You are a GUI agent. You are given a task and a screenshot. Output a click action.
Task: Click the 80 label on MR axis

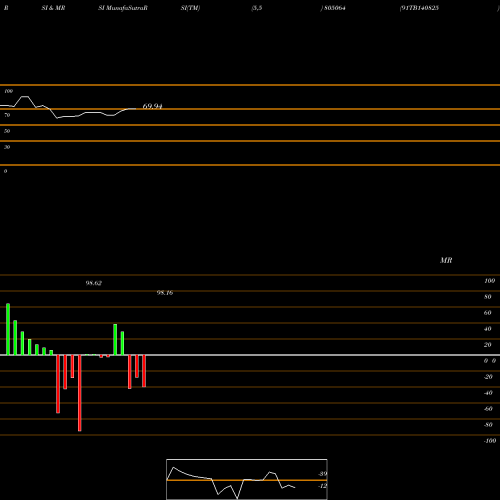tap(488, 297)
